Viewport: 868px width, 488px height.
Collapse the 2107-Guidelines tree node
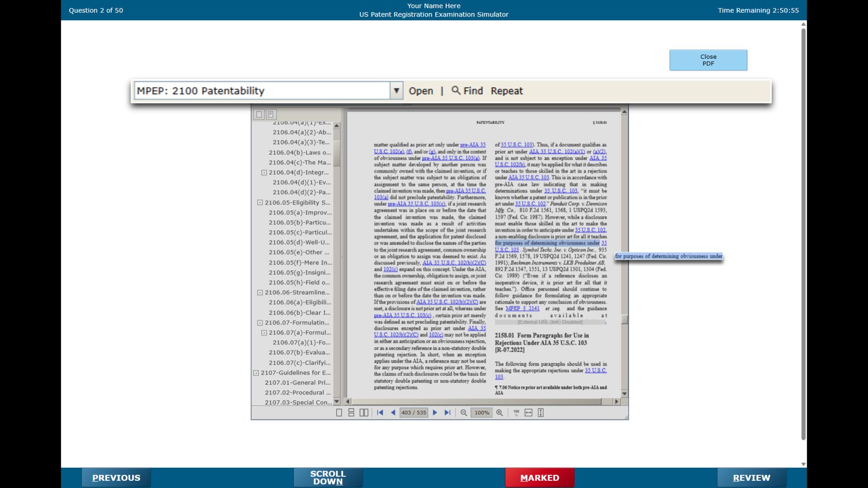click(x=255, y=373)
